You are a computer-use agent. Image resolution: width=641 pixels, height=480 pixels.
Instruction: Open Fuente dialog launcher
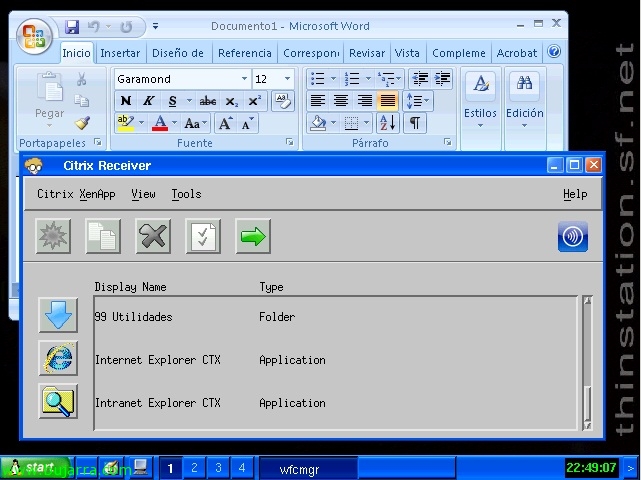[289, 142]
